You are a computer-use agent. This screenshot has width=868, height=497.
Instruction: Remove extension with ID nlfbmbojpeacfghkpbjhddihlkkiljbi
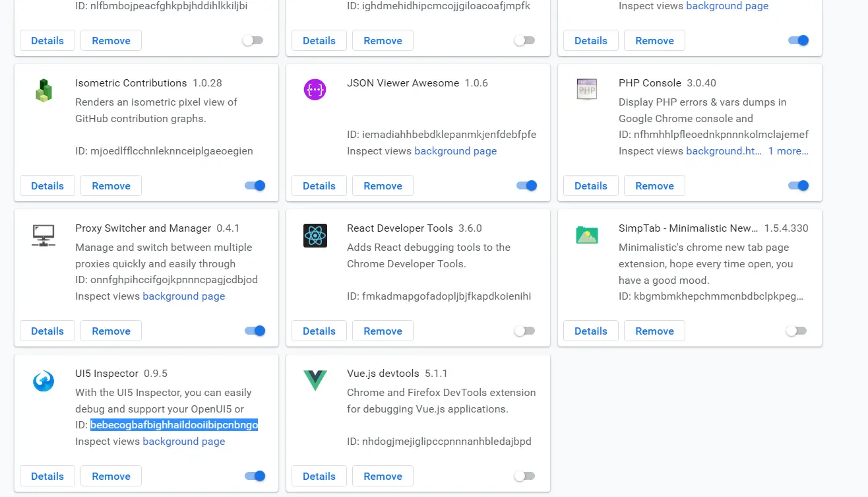pos(111,40)
